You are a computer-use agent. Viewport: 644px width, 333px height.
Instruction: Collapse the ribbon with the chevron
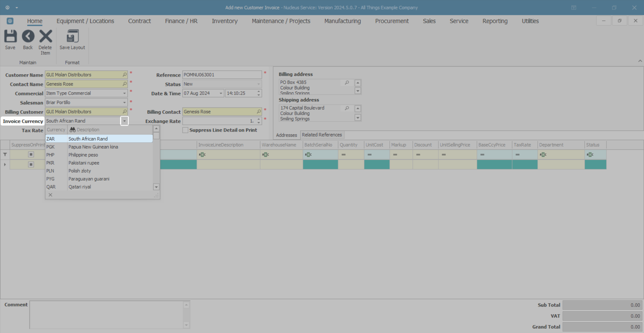coord(640,61)
